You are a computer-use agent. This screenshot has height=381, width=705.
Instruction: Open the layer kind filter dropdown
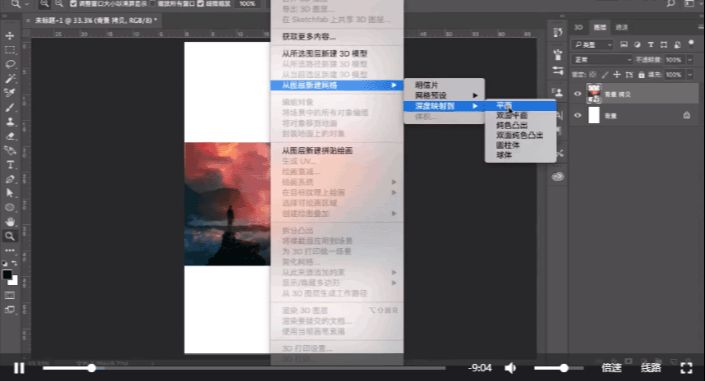click(593, 45)
